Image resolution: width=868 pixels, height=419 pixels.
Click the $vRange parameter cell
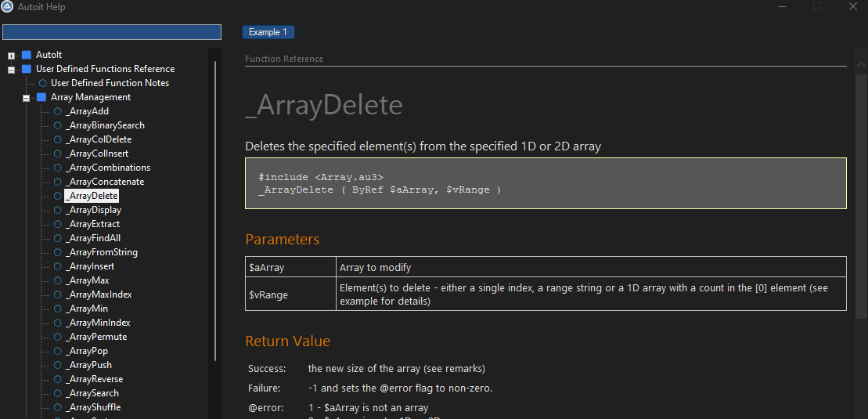pyautogui.click(x=290, y=294)
